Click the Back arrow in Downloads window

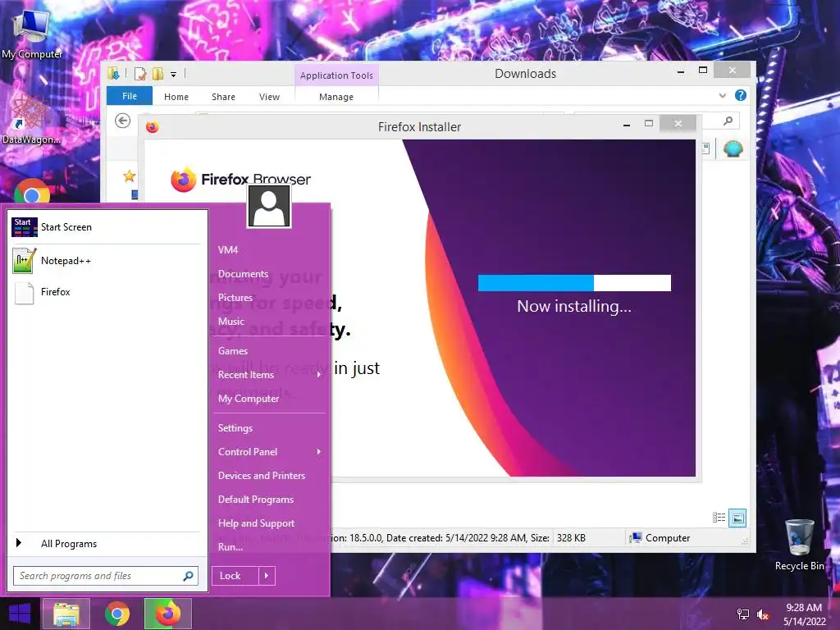123,121
